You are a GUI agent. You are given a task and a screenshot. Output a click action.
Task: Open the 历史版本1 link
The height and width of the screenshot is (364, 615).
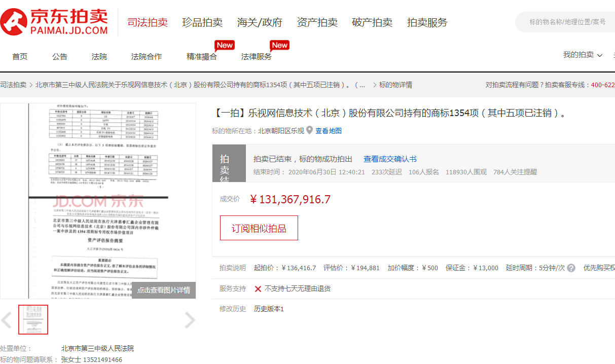(269, 309)
